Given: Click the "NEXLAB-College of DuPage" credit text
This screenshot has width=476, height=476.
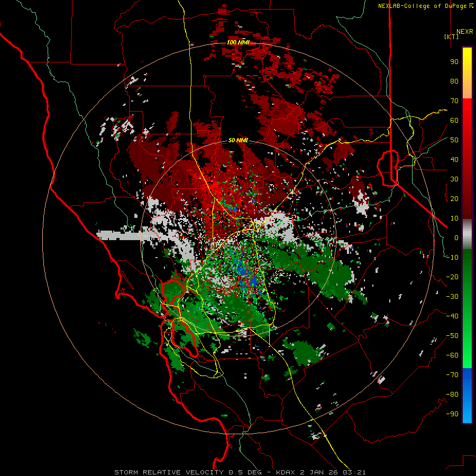Looking at the screenshot, I should (422, 6).
